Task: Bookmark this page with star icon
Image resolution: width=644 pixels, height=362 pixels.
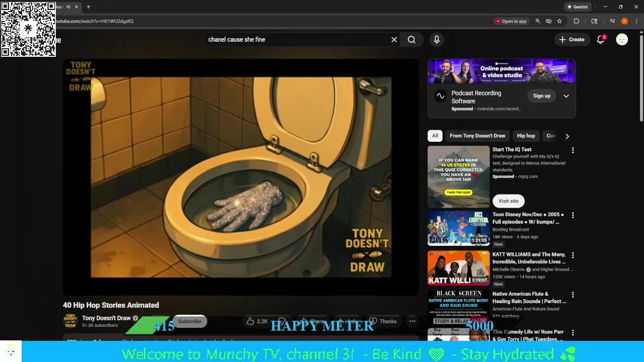Action: point(559,21)
